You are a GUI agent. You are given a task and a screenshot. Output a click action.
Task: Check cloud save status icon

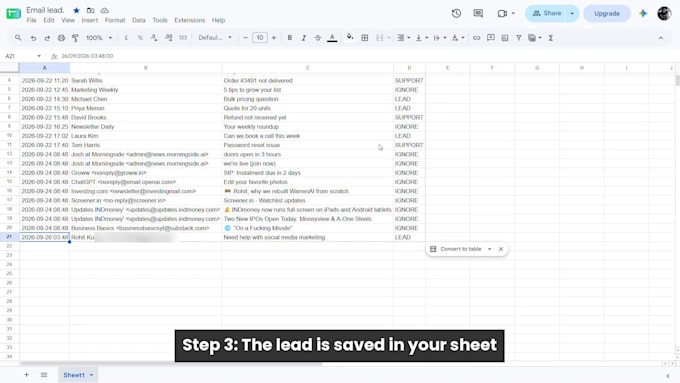tap(105, 10)
